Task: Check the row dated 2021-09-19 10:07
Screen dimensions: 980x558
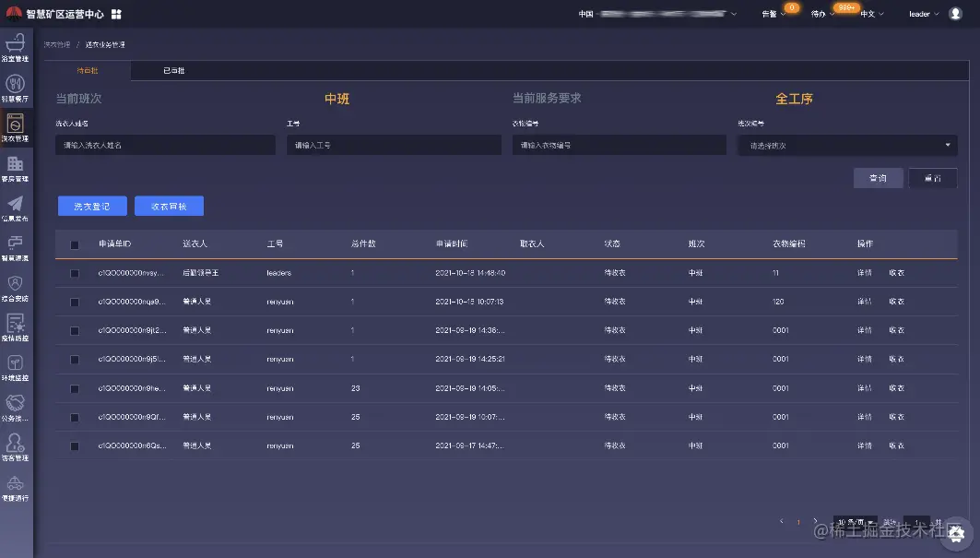Action: click(75, 417)
